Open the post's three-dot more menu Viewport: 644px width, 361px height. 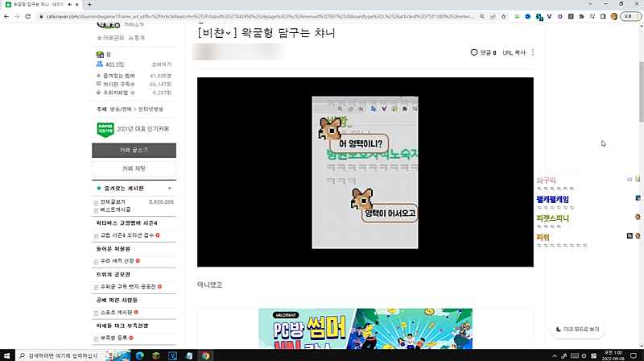pyautogui.click(x=533, y=52)
